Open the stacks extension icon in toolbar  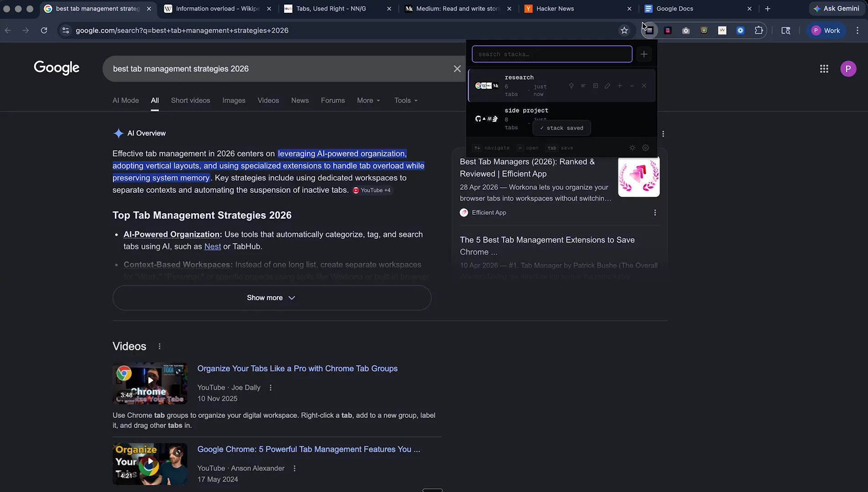(649, 31)
